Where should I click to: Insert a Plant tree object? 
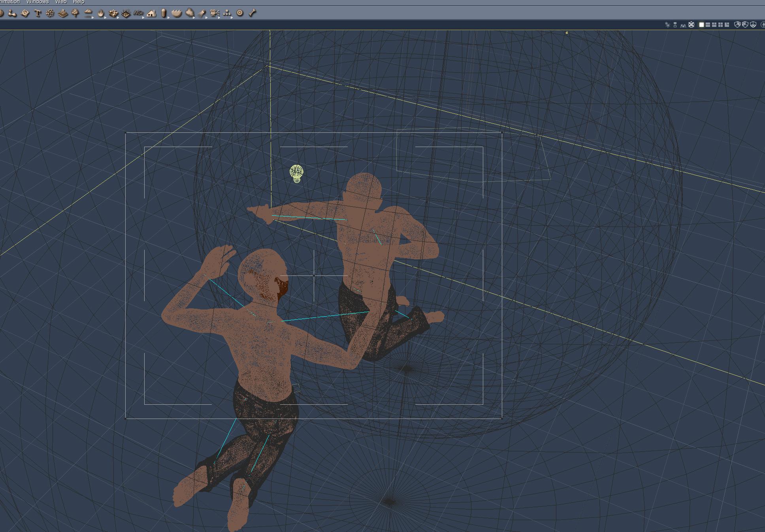point(75,13)
